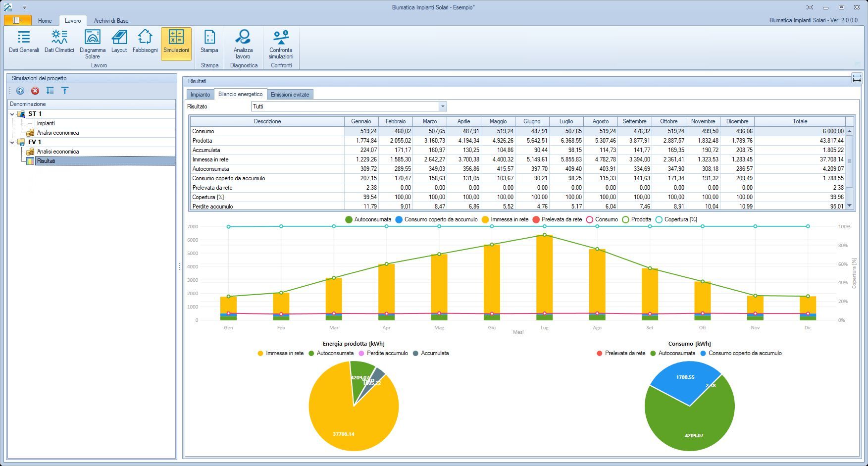Add a new simulation with plus icon
This screenshot has width=868, height=466.
[20, 91]
